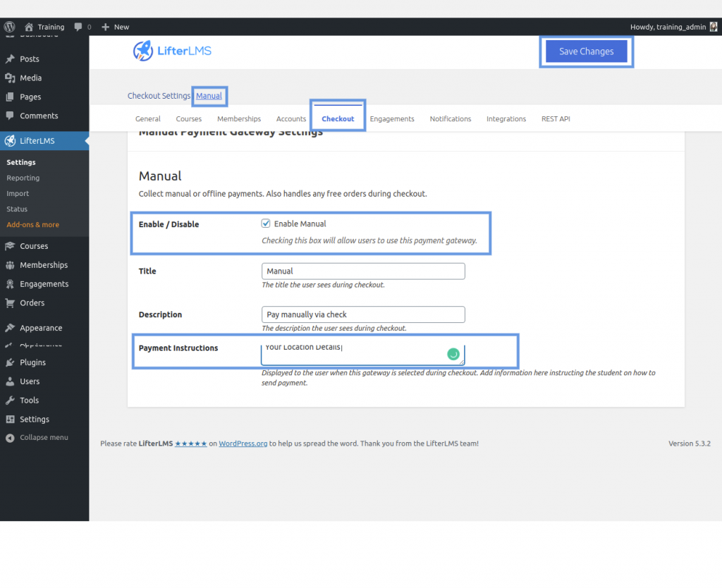722x588 pixels.
Task: Click the Payment Instructions textarea
Action: 363,354
